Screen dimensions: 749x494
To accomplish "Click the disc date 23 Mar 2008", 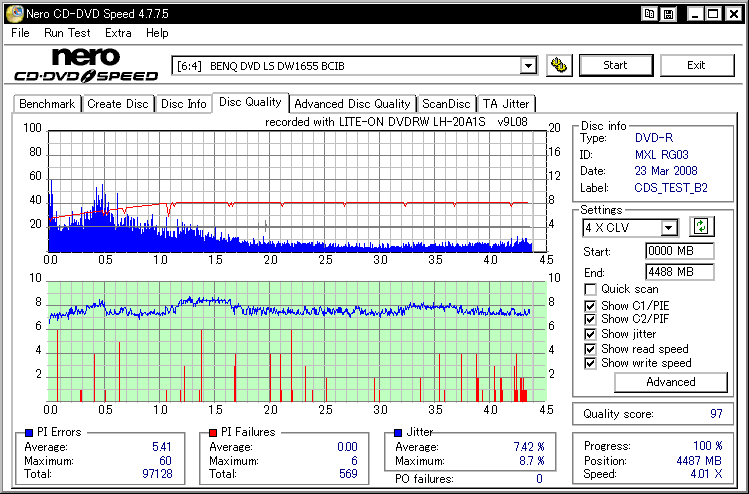I will click(666, 171).
